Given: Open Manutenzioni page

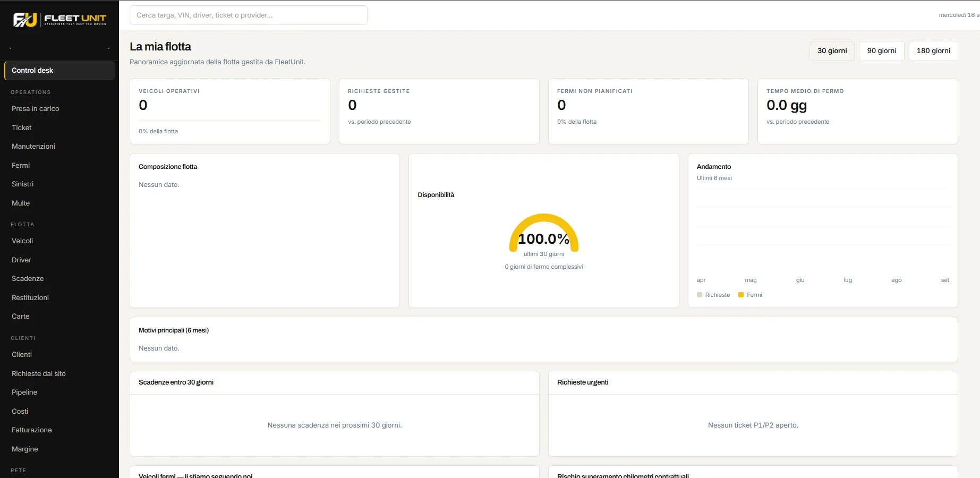Looking at the screenshot, I should point(59,146).
